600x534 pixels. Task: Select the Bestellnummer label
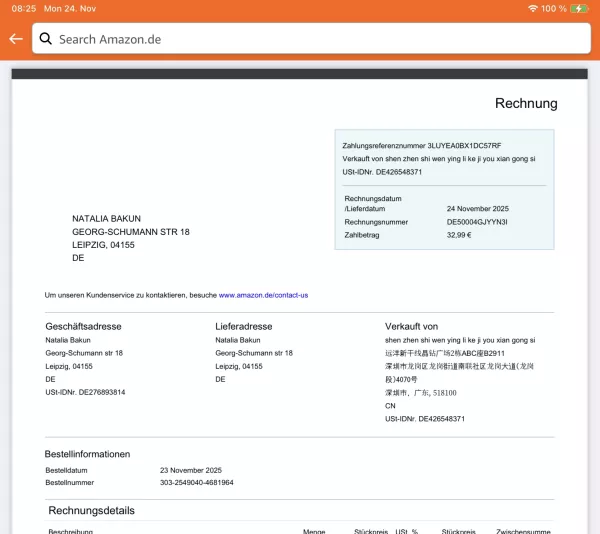click(x=70, y=482)
